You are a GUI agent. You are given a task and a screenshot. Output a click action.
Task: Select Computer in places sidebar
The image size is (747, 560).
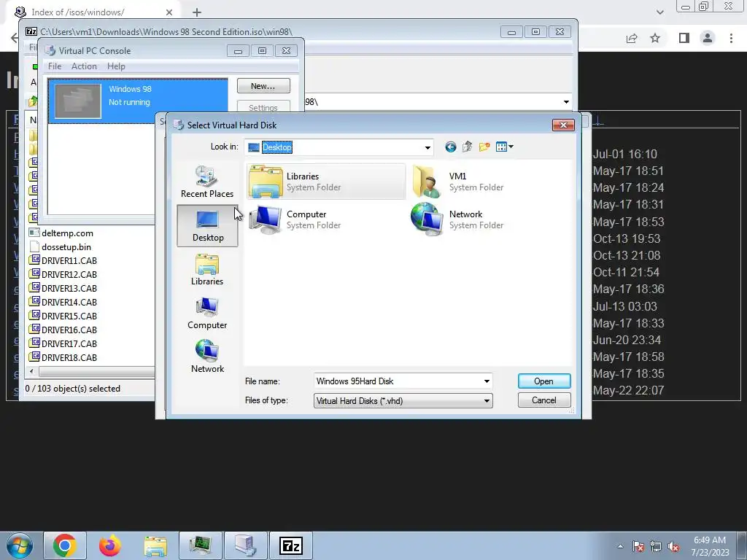[x=207, y=314]
